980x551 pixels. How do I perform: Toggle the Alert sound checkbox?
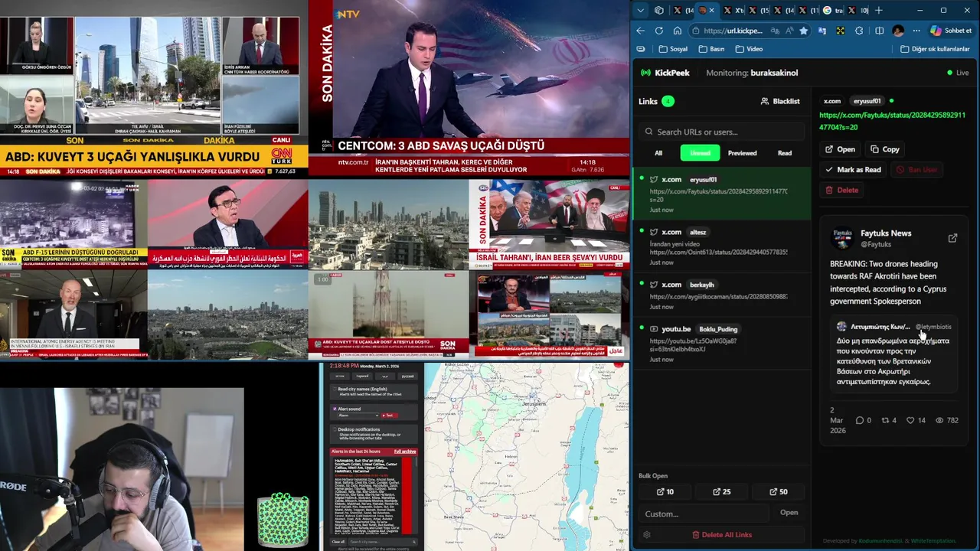[x=334, y=409]
